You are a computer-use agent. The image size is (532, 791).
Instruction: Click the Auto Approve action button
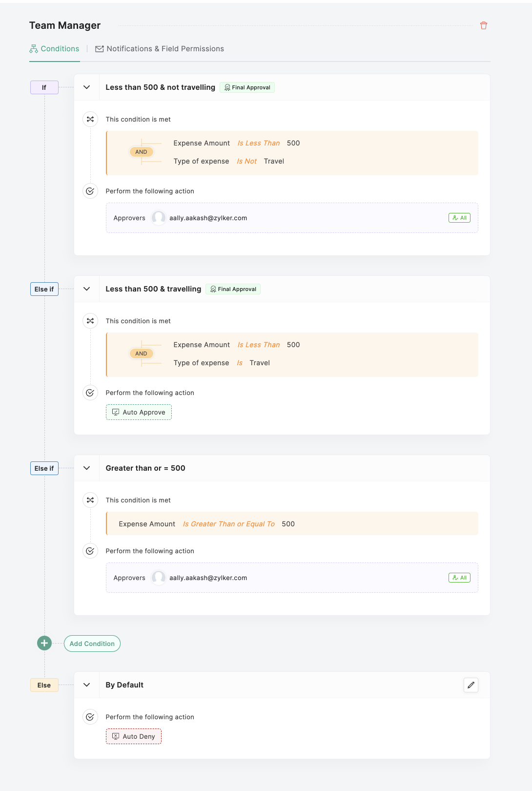pos(139,412)
